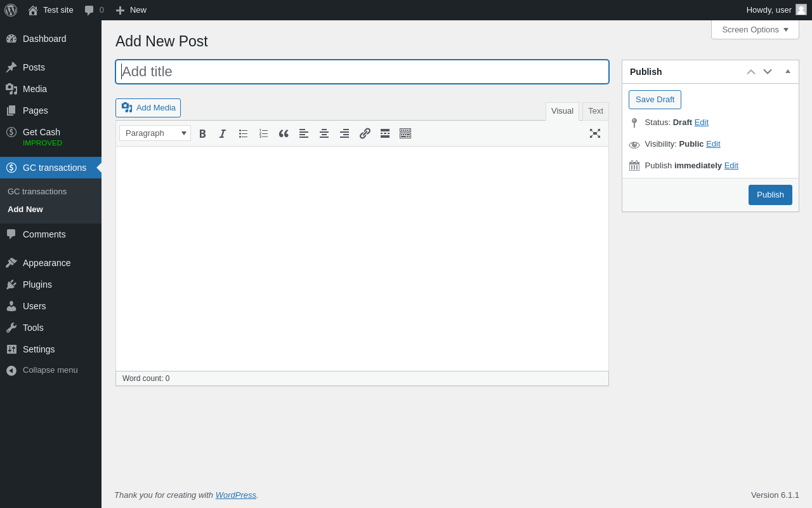This screenshot has width=812, height=508.
Task: Click the Add Media button
Action: point(148,108)
